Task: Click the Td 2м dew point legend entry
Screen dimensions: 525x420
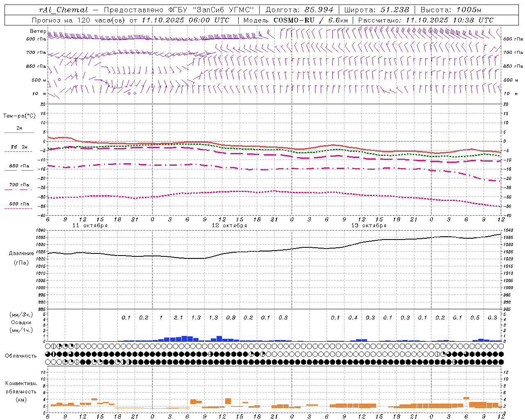Action: click(19, 147)
